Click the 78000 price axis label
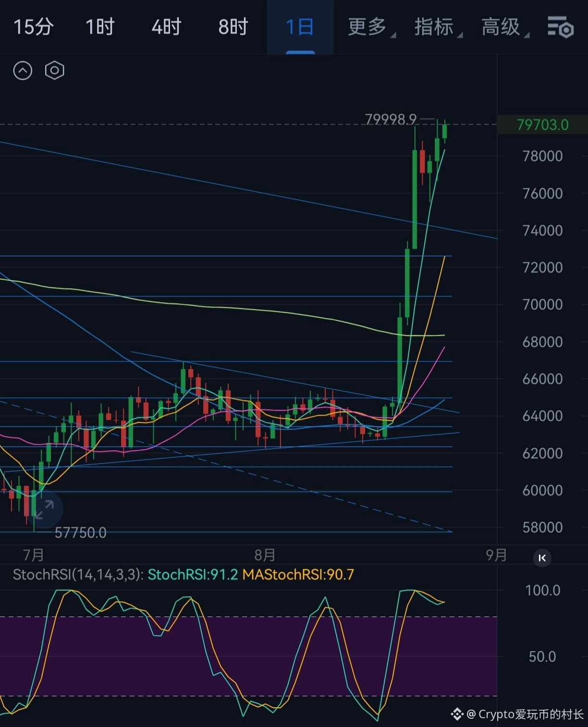The image size is (588, 727). [542, 156]
